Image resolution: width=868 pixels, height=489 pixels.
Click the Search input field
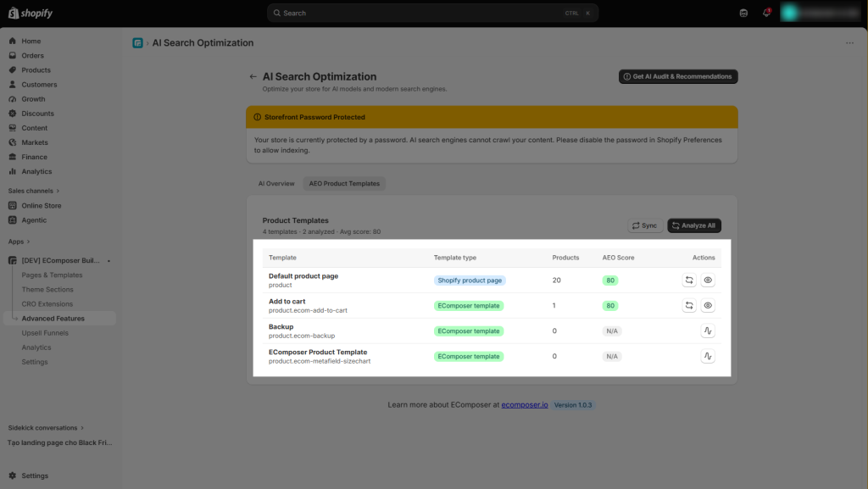433,13
